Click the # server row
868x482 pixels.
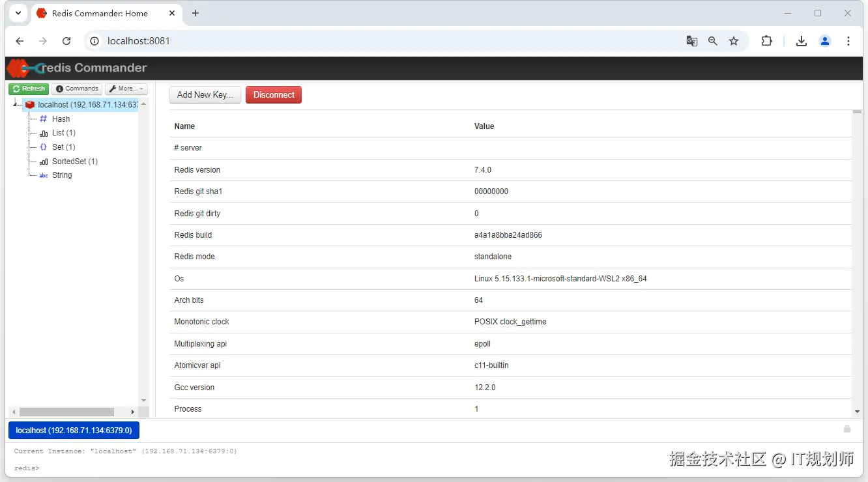click(x=510, y=148)
